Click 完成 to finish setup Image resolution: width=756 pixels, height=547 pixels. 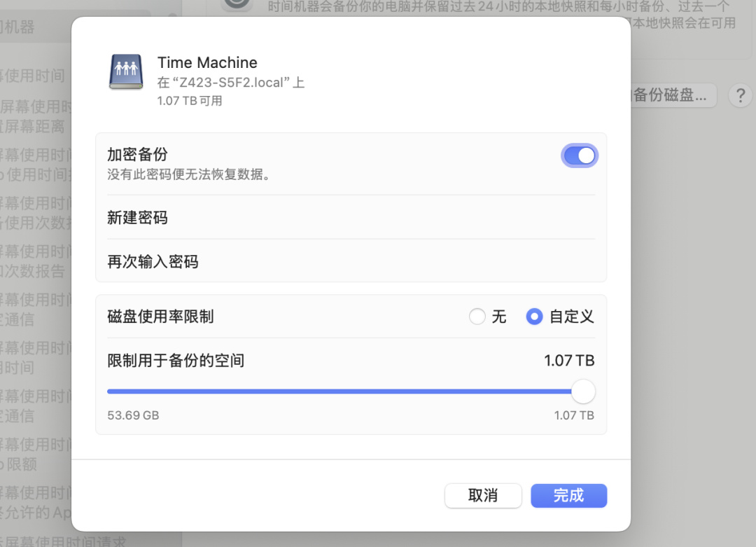[x=568, y=495]
